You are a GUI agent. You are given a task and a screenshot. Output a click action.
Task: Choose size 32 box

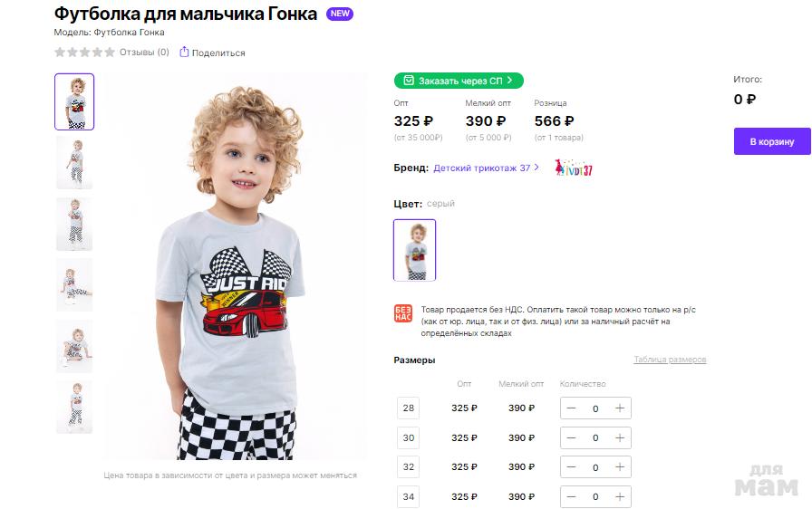[408, 467]
